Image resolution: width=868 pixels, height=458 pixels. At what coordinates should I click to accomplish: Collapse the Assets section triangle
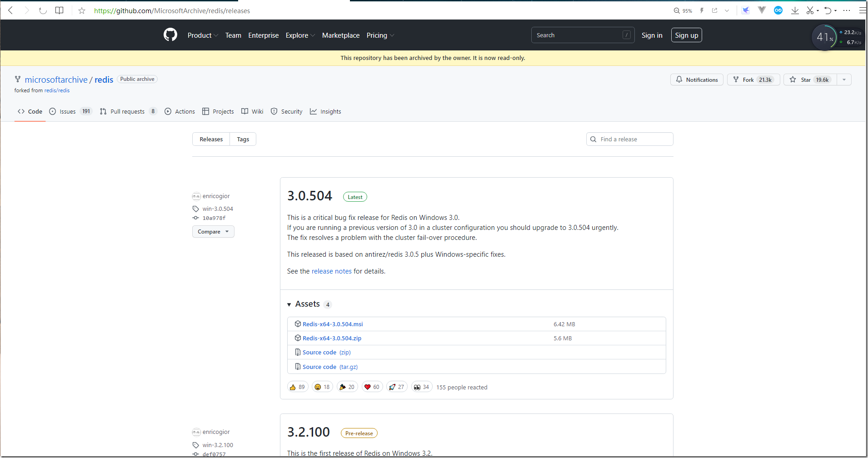pos(289,304)
